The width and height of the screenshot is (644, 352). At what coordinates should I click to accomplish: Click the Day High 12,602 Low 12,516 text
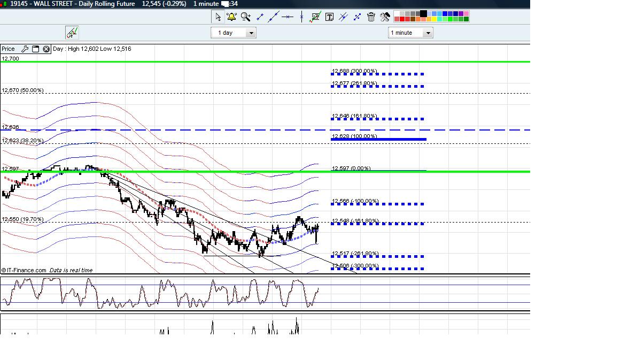(92, 49)
